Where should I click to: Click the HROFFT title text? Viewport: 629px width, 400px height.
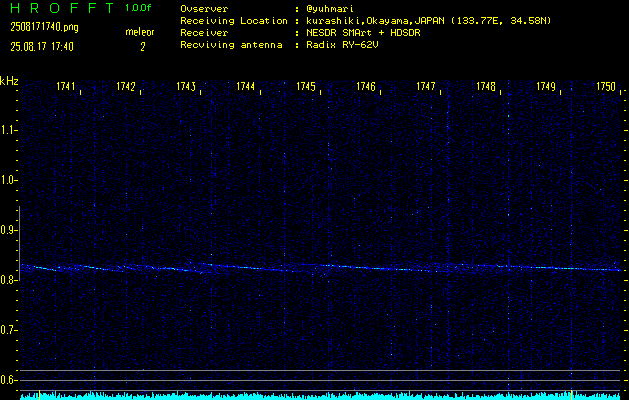(x=62, y=8)
